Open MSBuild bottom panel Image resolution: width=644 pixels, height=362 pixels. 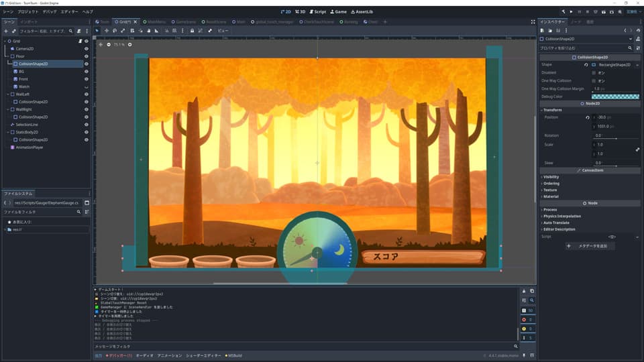pyautogui.click(x=233, y=356)
